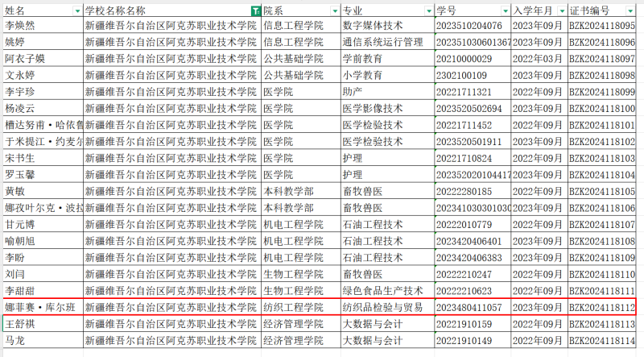Expand the 入学年月 filter arrow
The image size is (644, 357).
pos(561,10)
